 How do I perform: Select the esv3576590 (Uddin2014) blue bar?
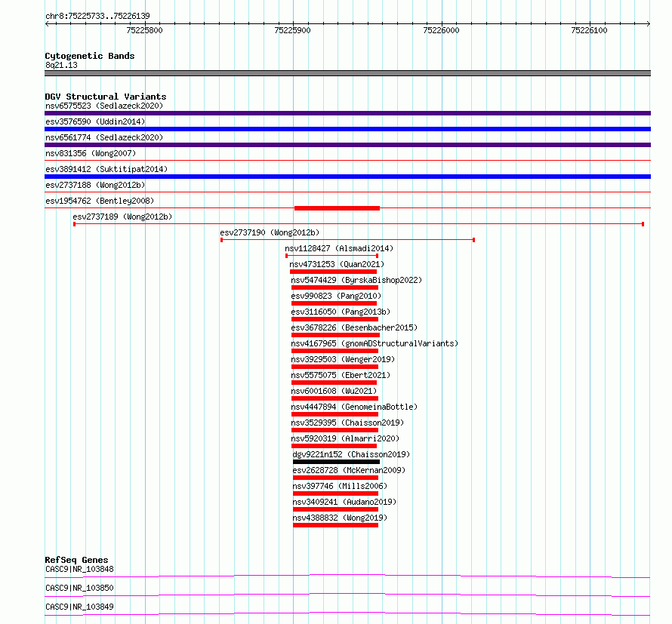[x=347, y=129]
